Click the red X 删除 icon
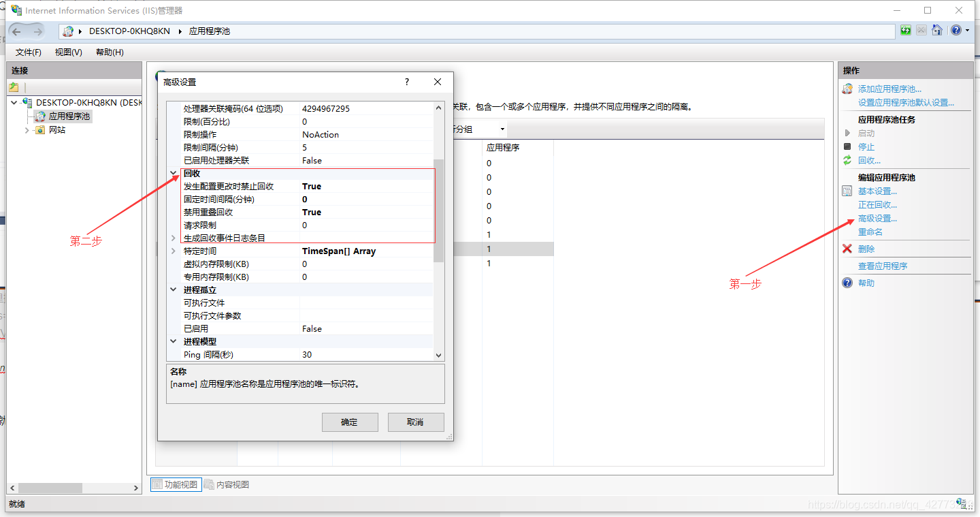 (x=847, y=249)
